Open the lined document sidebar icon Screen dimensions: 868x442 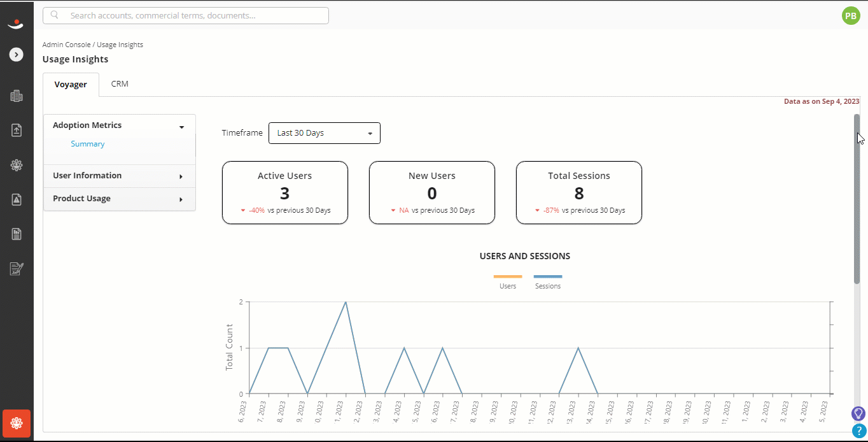[17, 234]
